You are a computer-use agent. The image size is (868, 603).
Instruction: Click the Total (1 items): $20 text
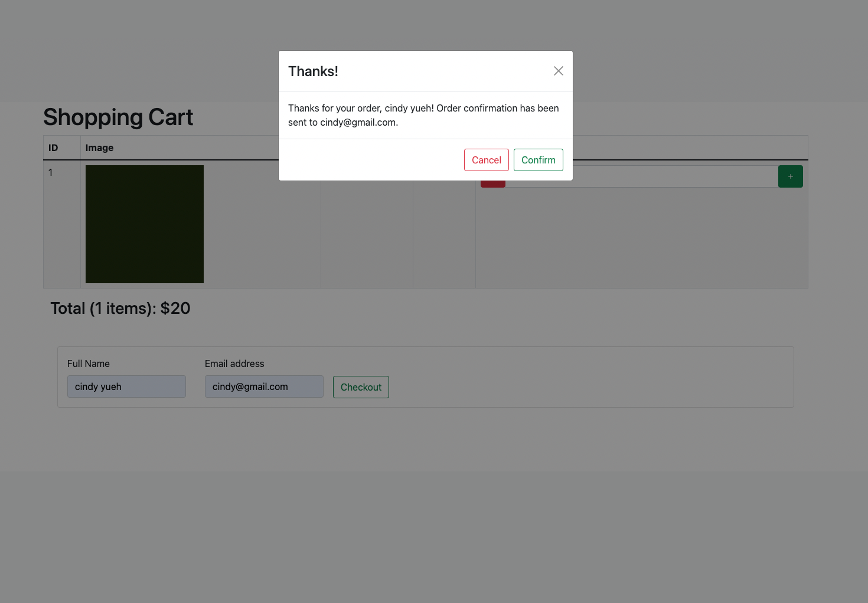click(x=120, y=308)
